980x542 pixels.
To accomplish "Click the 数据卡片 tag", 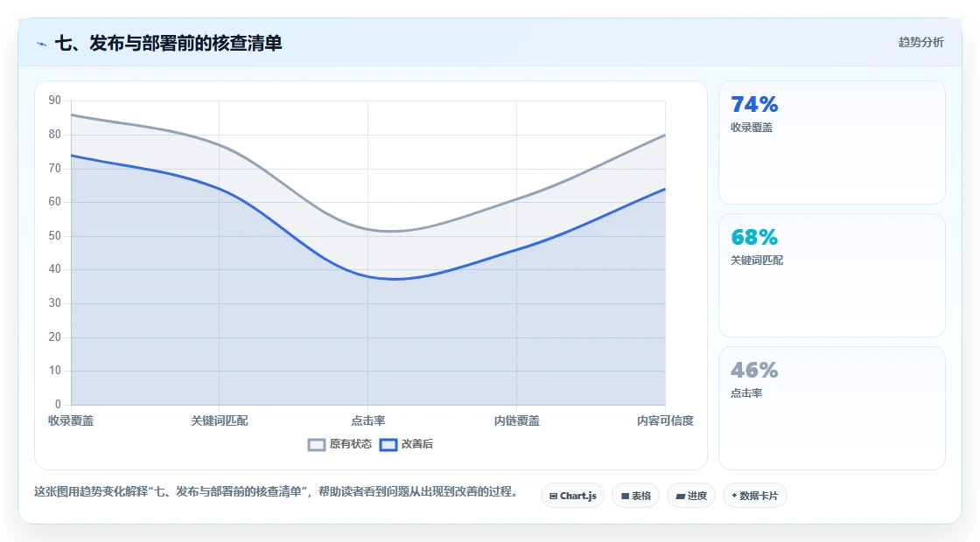I will coord(755,496).
